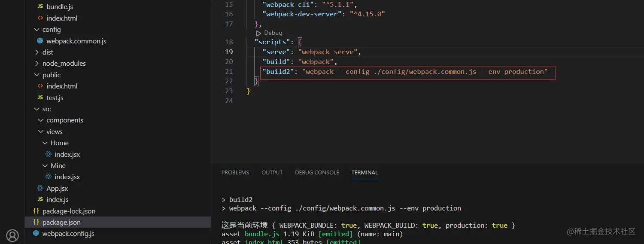Open test.js in public folder
Screen dimensions: 644x244
pos(55,98)
